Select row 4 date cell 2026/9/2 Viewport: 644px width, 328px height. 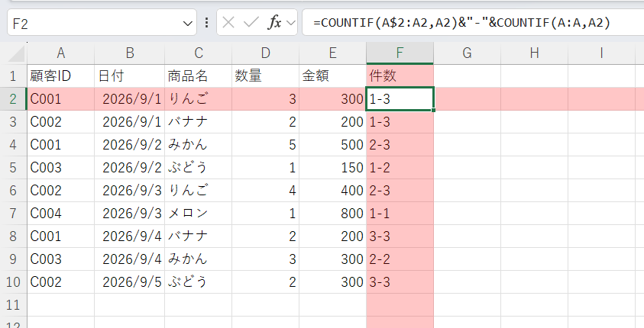(130, 144)
